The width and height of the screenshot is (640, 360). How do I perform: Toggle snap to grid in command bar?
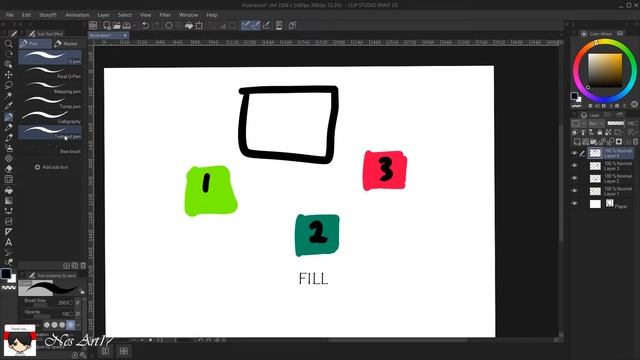tap(266, 25)
